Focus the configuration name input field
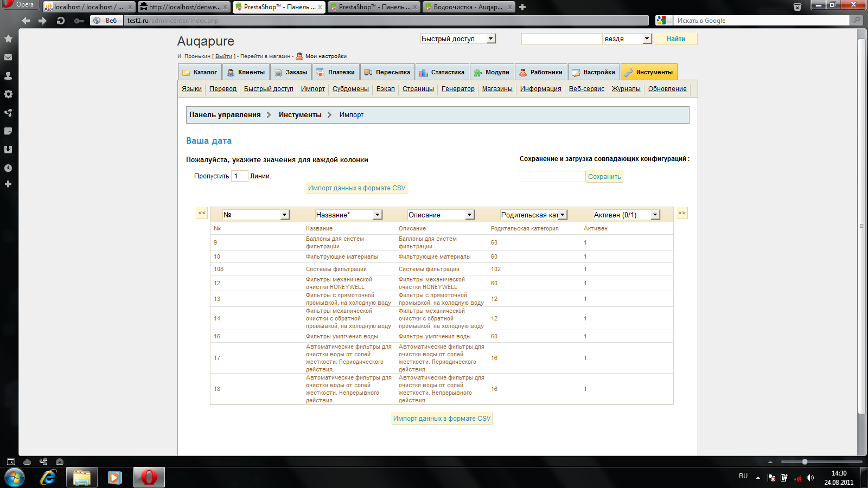This screenshot has width=868, height=488. [x=552, y=177]
